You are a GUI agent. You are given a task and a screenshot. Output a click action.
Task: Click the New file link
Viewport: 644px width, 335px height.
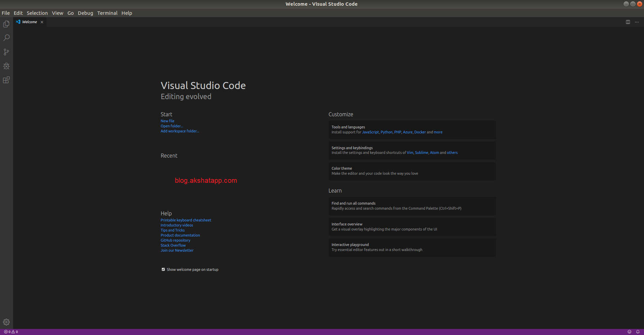click(167, 121)
